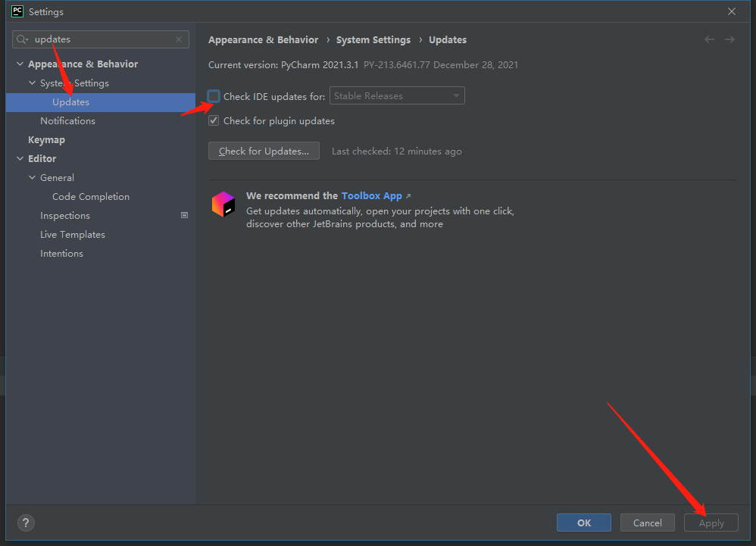Click the settings search input field
756x546 pixels.
100,39
